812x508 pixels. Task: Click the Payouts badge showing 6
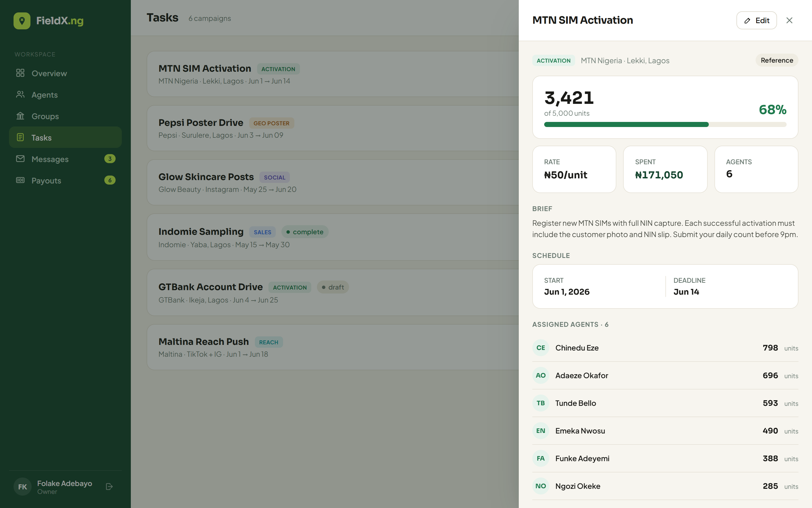[x=110, y=180]
